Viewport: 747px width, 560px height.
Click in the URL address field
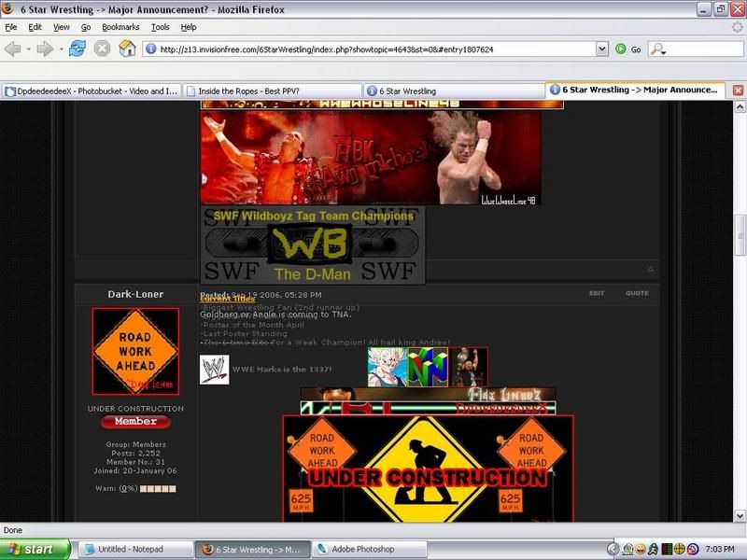pyautogui.click(x=373, y=49)
